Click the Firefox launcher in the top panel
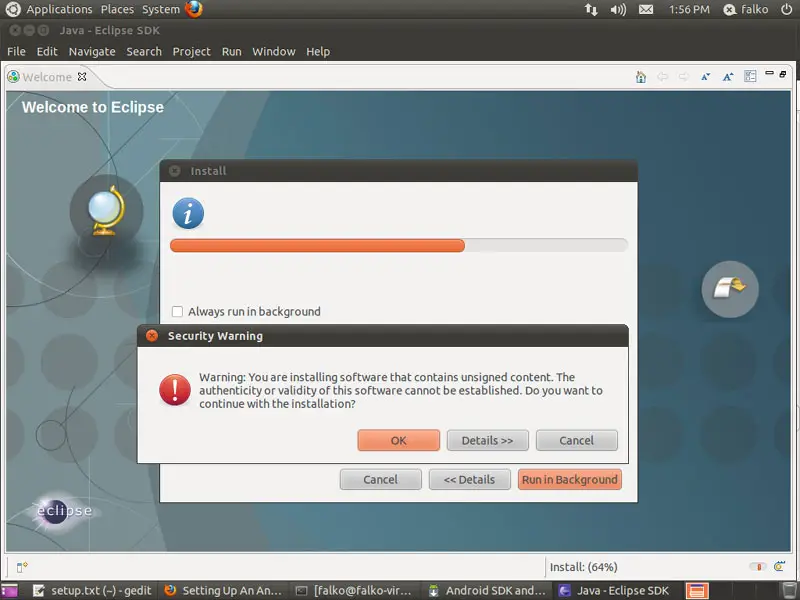This screenshot has height=600, width=800. pos(194,9)
